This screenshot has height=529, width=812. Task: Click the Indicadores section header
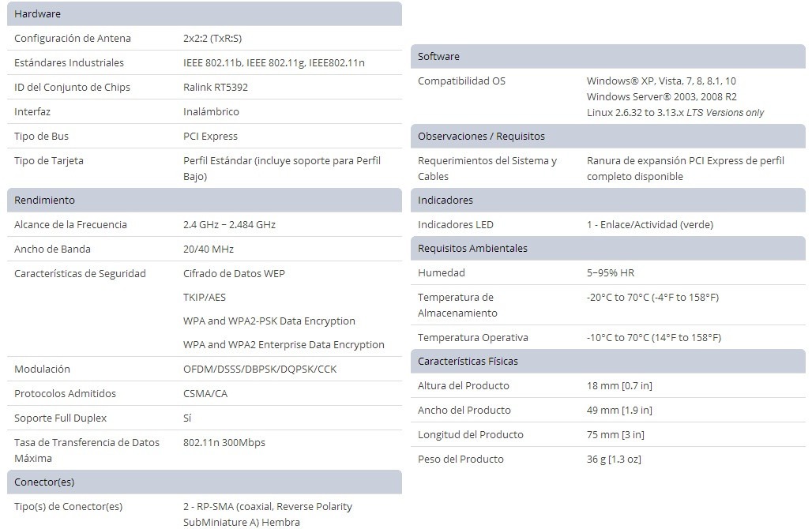pos(608,201)
